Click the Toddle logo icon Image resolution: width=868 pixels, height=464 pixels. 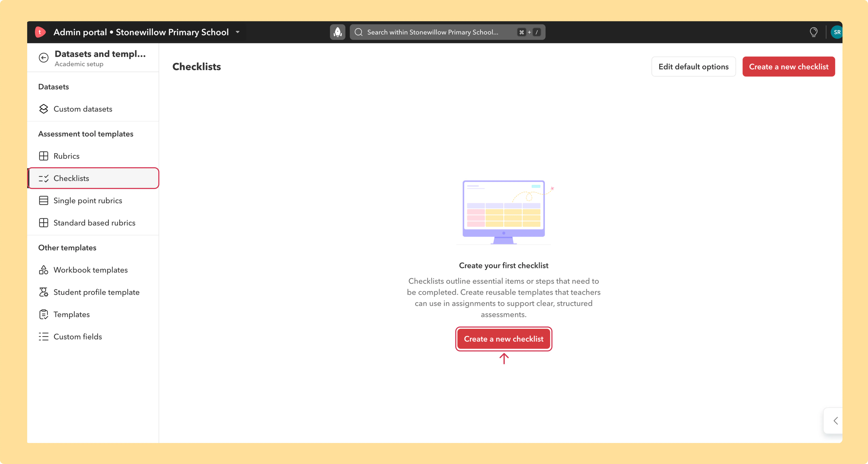pos(40,32)
